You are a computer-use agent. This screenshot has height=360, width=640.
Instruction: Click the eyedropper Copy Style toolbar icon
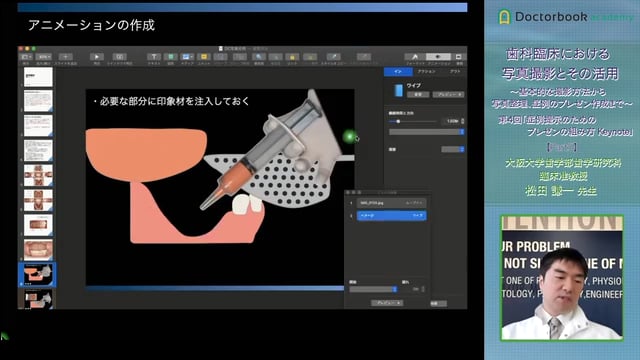(333, 57)
